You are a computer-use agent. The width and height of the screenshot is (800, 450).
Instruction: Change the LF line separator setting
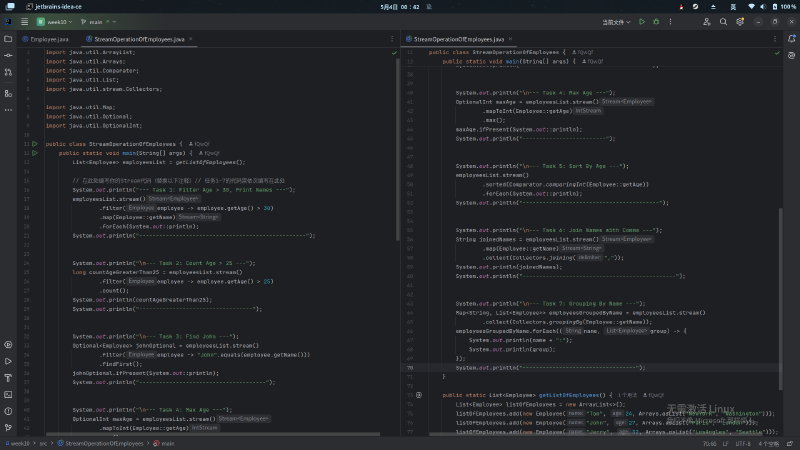[726, 444]
